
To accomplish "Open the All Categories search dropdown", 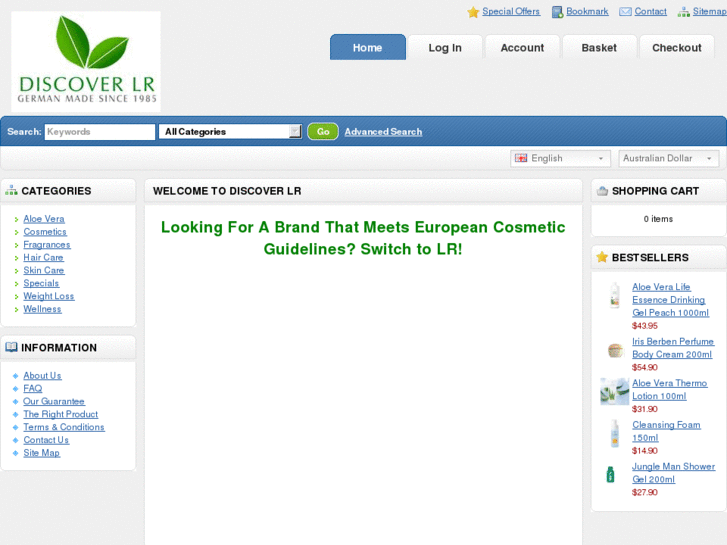I will coord(230,132).
